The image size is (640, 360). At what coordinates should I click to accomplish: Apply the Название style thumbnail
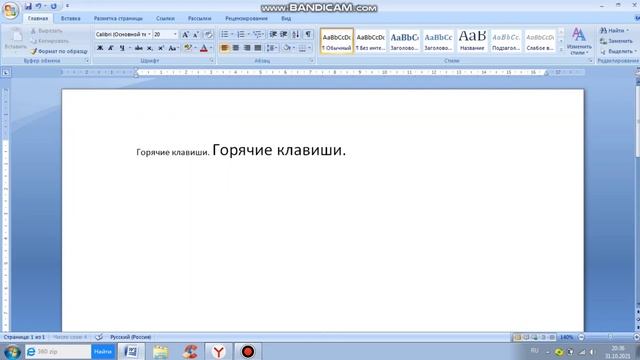(472, 41)
